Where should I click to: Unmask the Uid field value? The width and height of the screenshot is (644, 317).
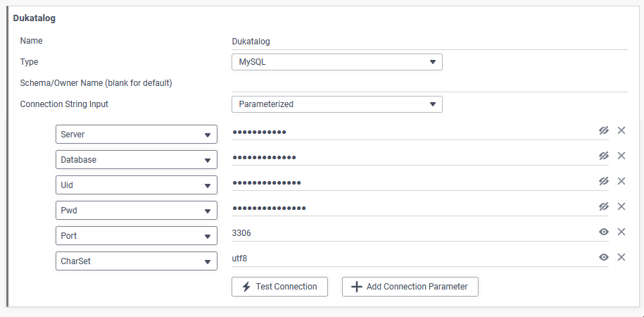coord(603,181)
